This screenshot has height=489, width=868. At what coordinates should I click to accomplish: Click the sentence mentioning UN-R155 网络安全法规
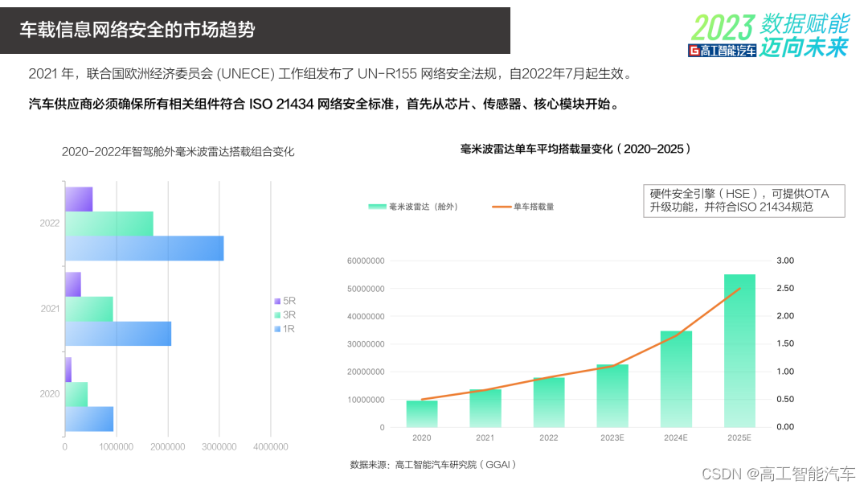coord(331,74)
